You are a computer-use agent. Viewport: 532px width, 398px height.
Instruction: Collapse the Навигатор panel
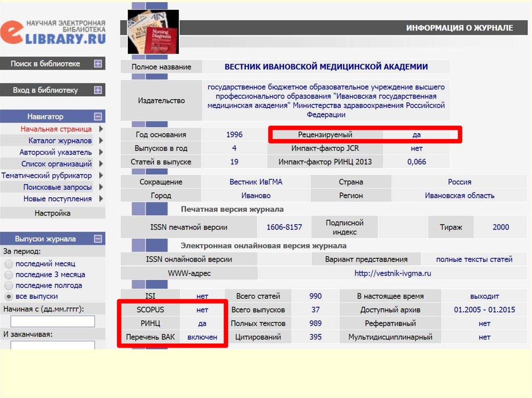pos(98,117)
